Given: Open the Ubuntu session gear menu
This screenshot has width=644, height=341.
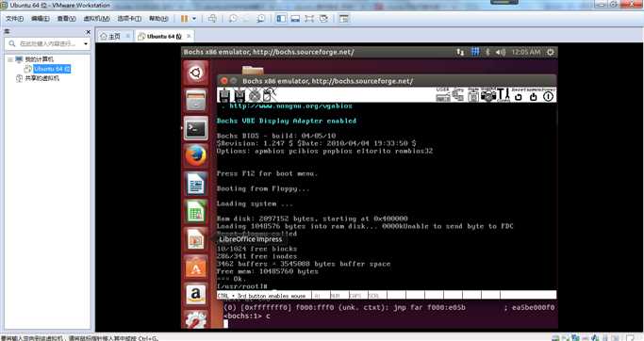Looking at the screenshot, I should (x=551, y=52).
